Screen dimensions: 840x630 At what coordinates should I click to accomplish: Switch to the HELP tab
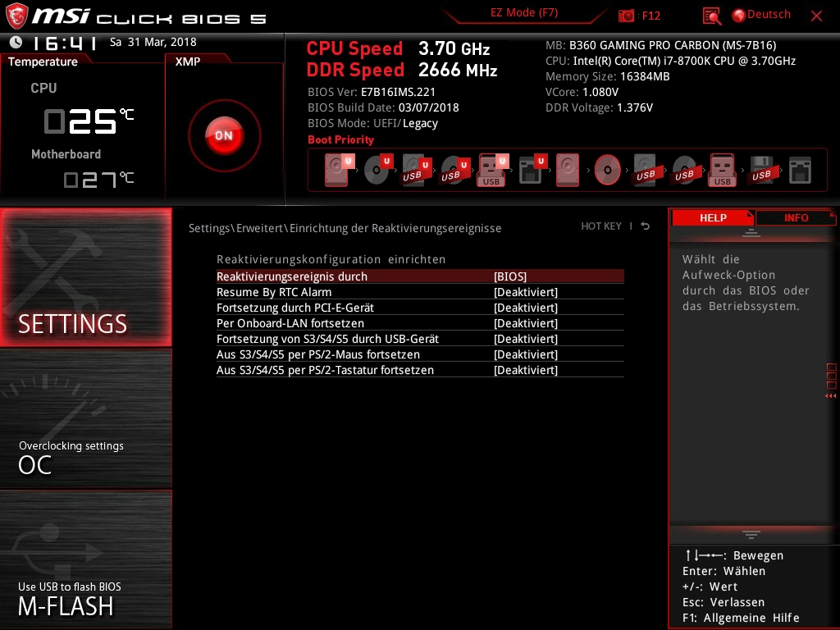713,217
